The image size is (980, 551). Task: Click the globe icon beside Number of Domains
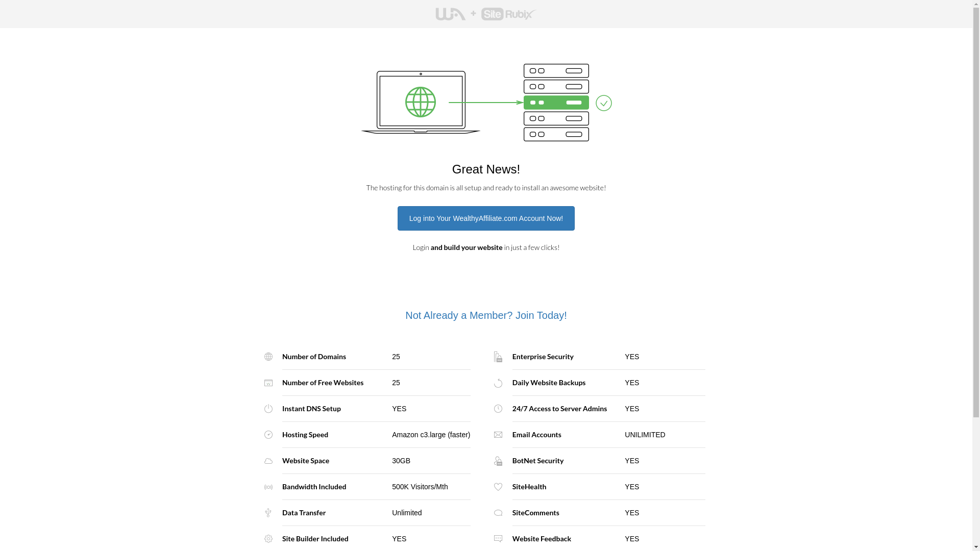[268, 357]
